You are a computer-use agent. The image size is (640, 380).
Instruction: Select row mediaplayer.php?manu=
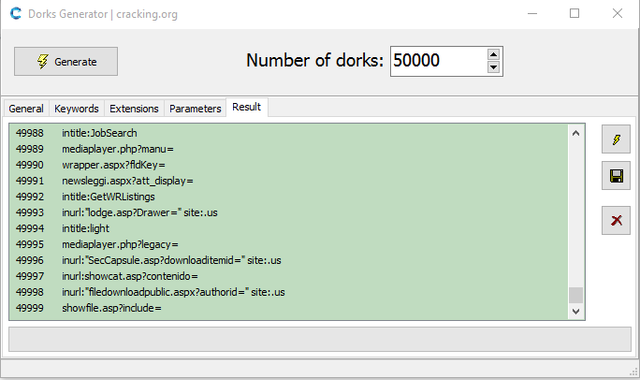pos(288,149)
